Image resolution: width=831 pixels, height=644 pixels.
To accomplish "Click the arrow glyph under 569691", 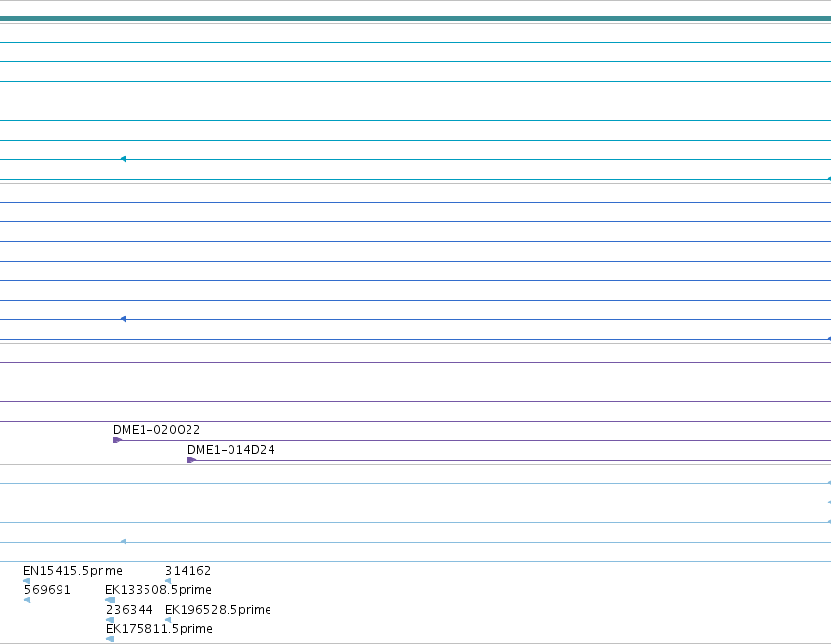I will [27, 600].
